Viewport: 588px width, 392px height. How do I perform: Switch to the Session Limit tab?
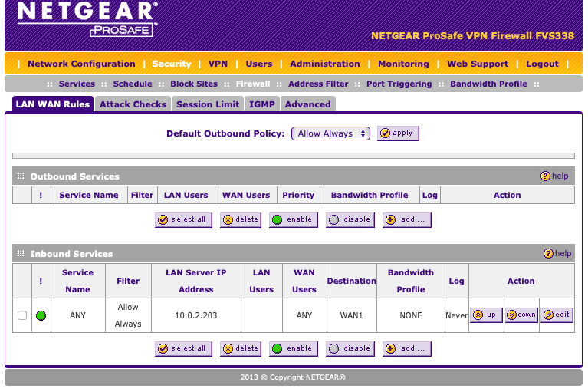point(208,104)
